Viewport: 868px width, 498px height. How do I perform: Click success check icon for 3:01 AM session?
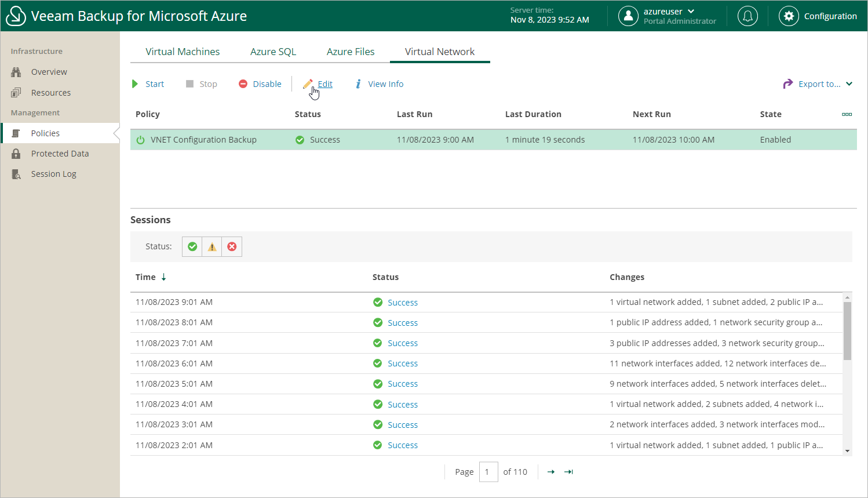pos(378,424)
